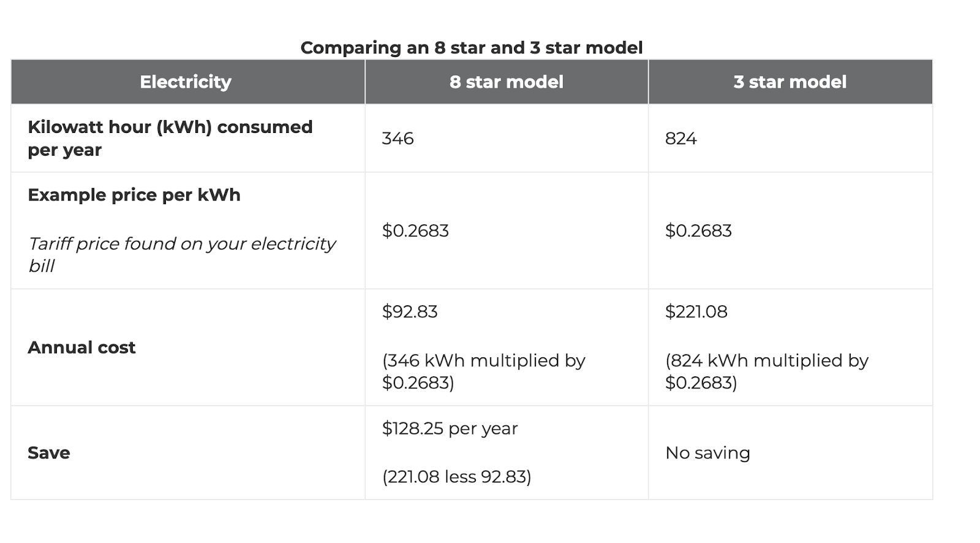Screen dimensions: 980x543
Task: Click the '$128.25 per year' saving value
Action: pos(450,428)
